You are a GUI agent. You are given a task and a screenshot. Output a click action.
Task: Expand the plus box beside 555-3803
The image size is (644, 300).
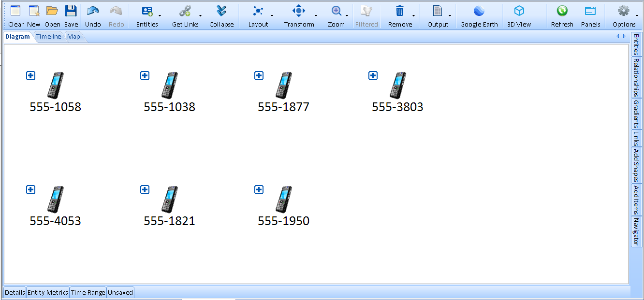tap(373, 75)
